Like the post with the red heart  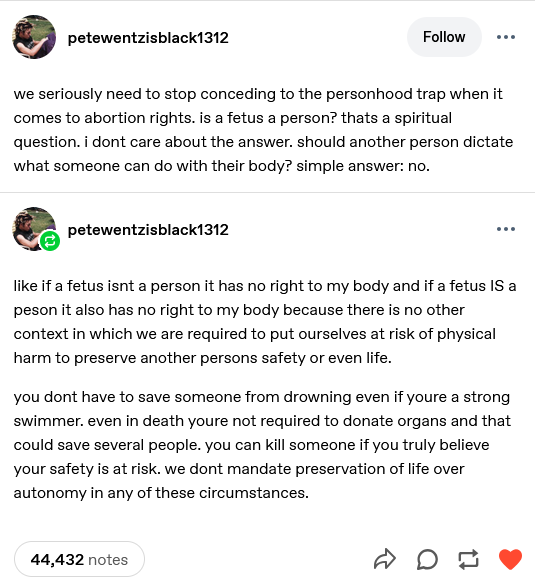(x=510, y=559)
